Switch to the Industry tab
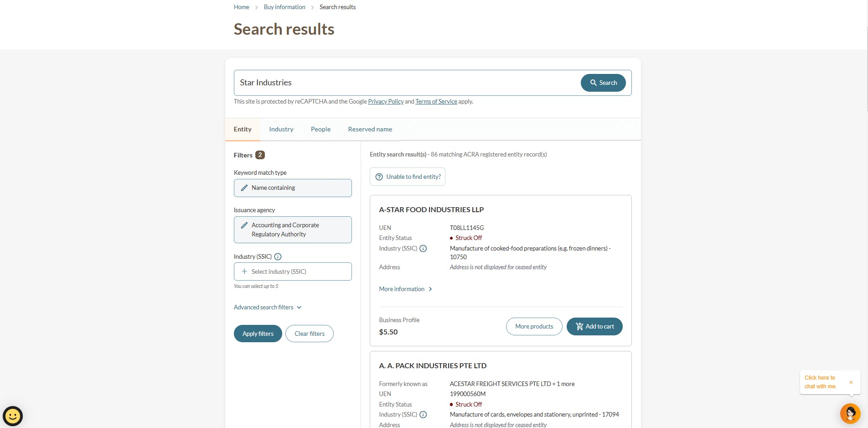Image resolution: width=868 pixels, height=428 pixels. point(281,129)
